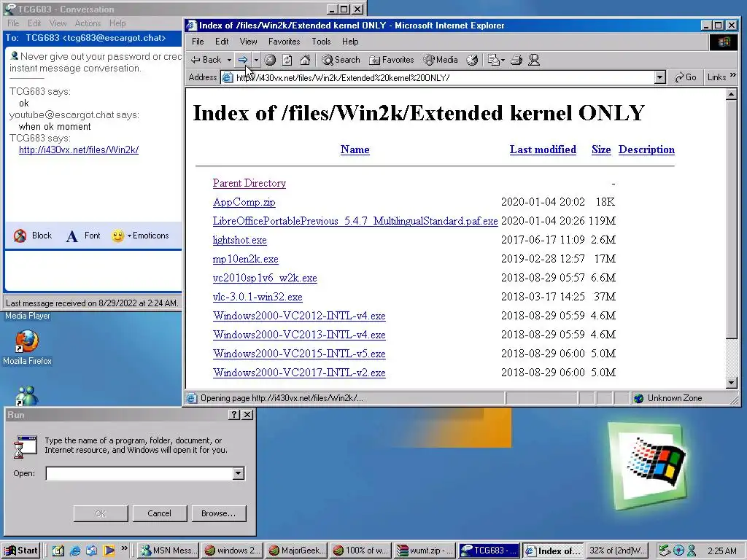Click the Stop loading button in IE toolbar
This screenshot has width=747, height=560.
pyautogui.click(x=270, y=60)
